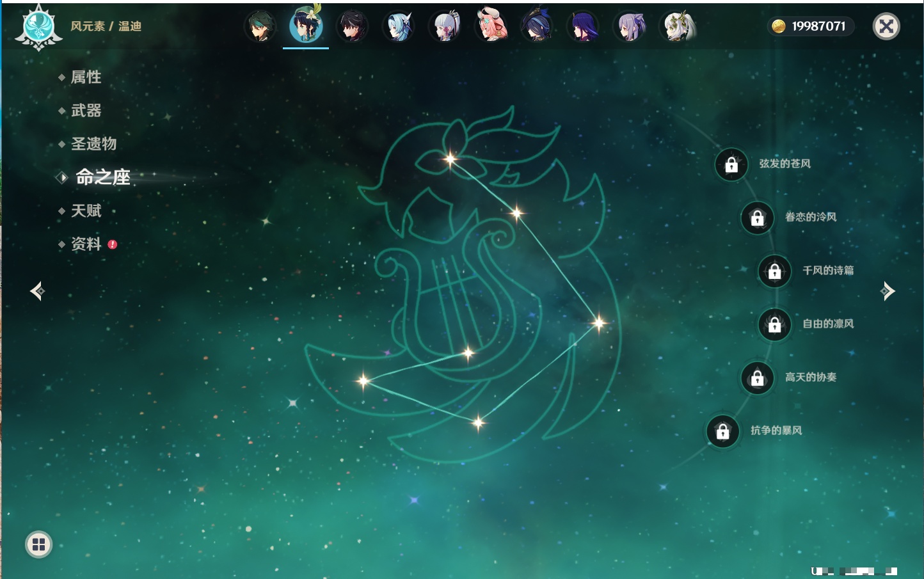Click the constellation star on the flower
Image resolution: width=924 pixels, height=579 pixels.
point(450,159)
